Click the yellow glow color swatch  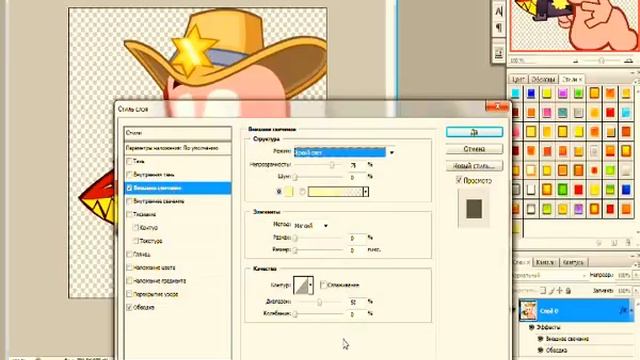coord(289,191)
